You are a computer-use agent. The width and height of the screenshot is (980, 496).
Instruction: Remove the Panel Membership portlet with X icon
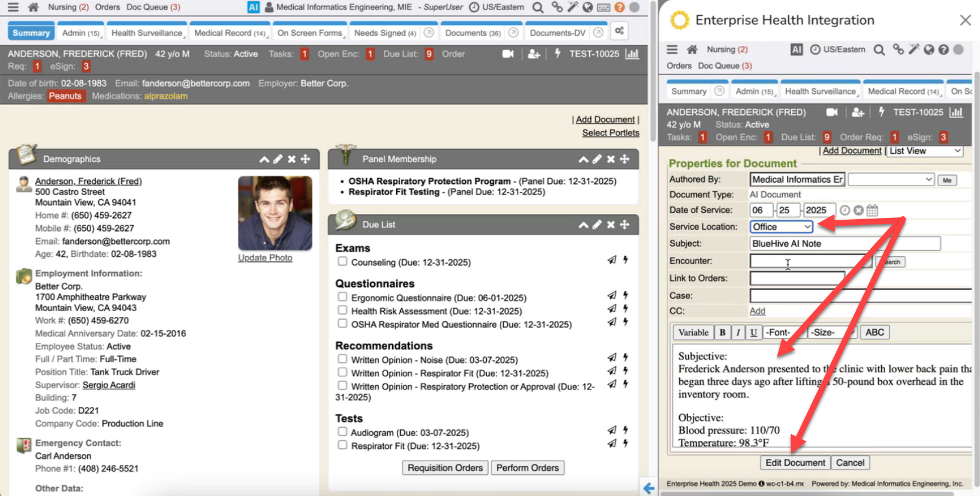pyautogui.click(x=611, y=159)
